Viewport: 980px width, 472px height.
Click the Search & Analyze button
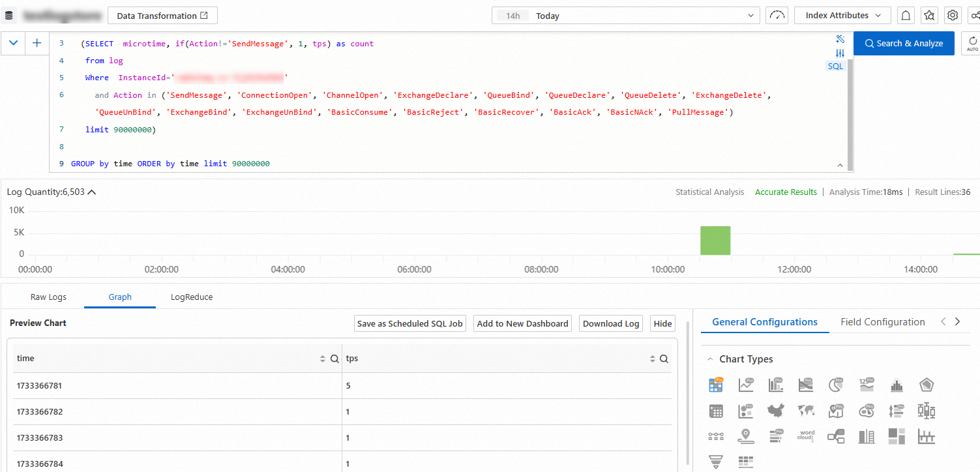tap(903, 44)
